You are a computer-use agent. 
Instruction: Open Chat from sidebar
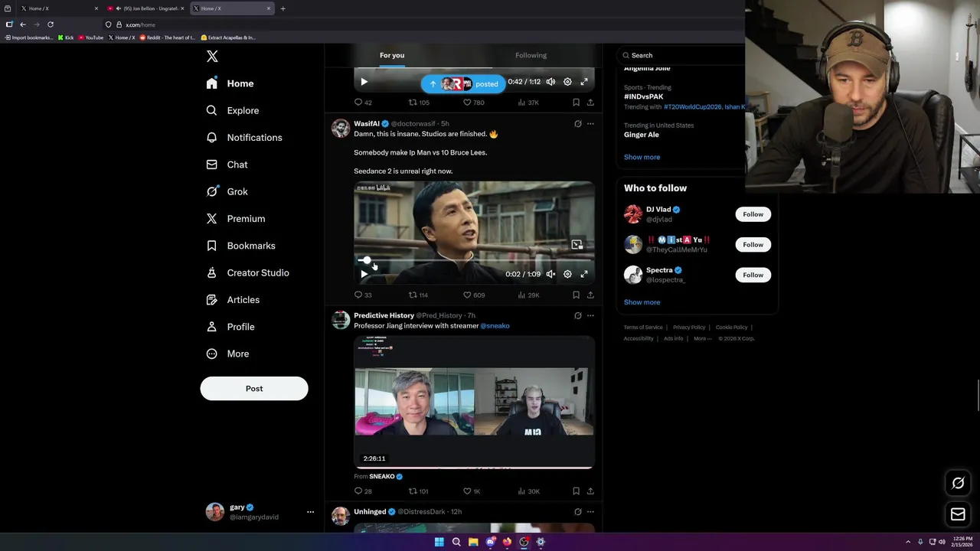click(x=227, y=165)
